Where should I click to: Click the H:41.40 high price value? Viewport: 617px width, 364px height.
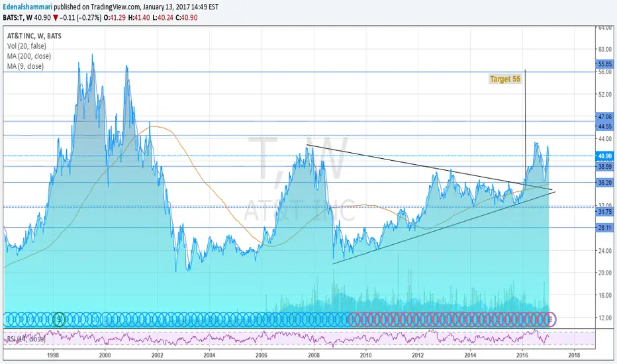click(139, 18)
